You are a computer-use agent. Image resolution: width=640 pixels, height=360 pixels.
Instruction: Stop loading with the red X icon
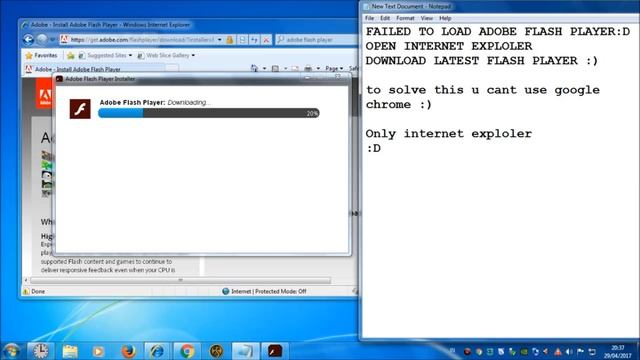pos(266,40)
